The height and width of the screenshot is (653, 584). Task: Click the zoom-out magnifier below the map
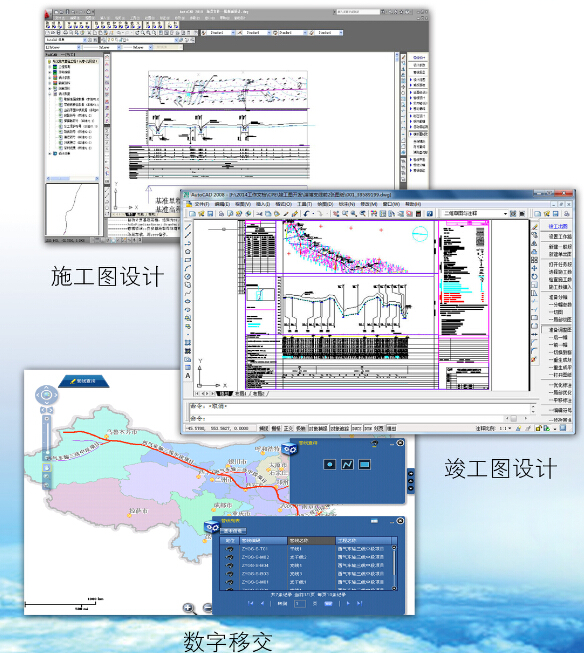(207, 608)
